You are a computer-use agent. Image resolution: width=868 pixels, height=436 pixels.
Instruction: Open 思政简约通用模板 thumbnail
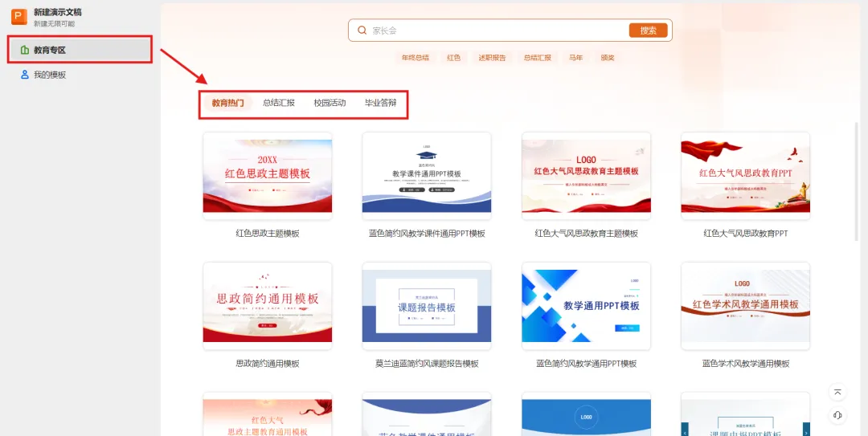(268, 306)
